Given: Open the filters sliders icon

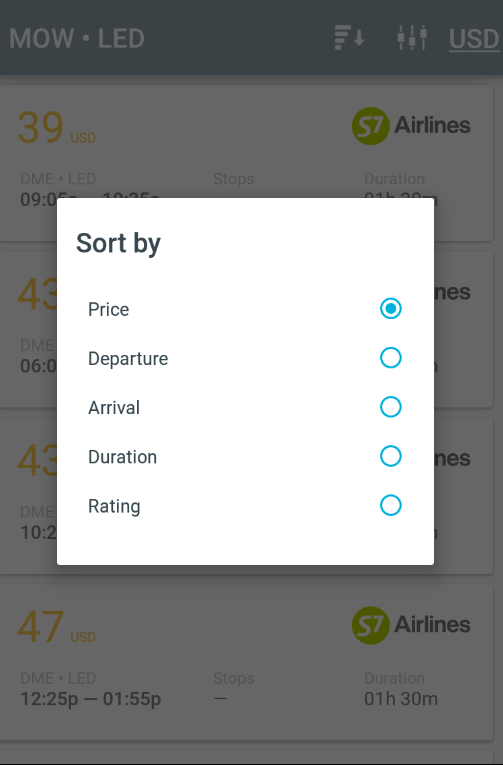Looking at the screenshot, I should tap(412, 38).
